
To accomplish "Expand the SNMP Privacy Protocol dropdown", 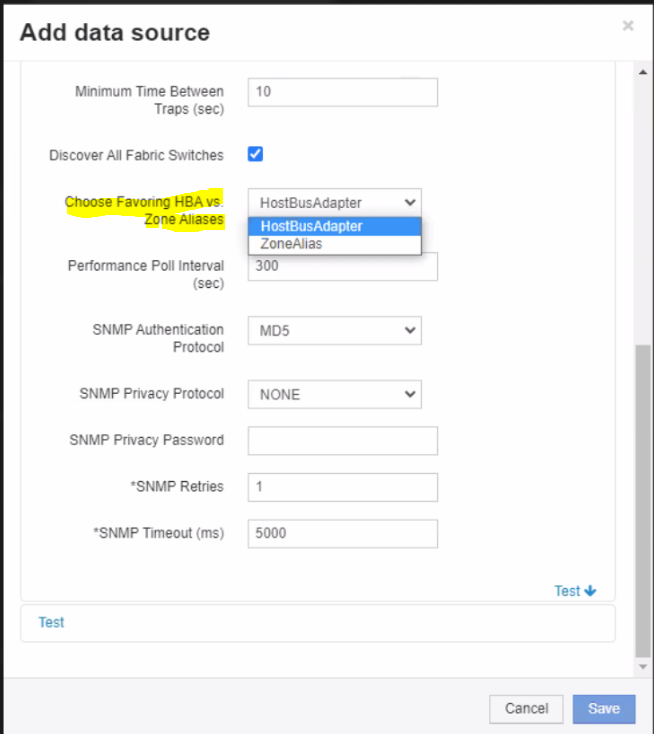I will (x=334, y=394).
